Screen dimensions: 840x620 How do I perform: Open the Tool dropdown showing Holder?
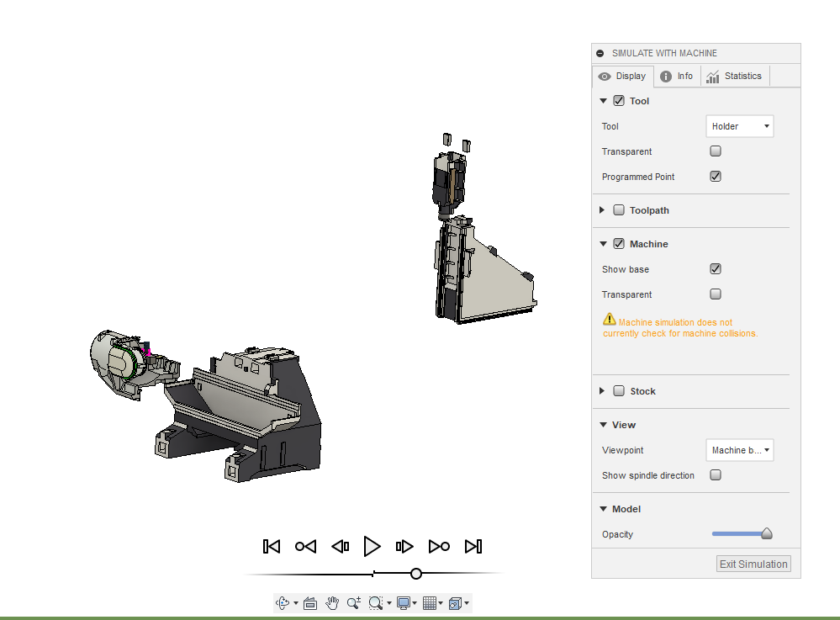[x=739, y=125]
